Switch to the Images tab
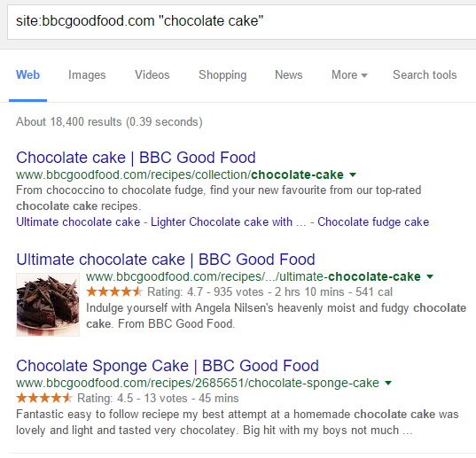This screenshot has width=476, height=458. coord(87,75)
